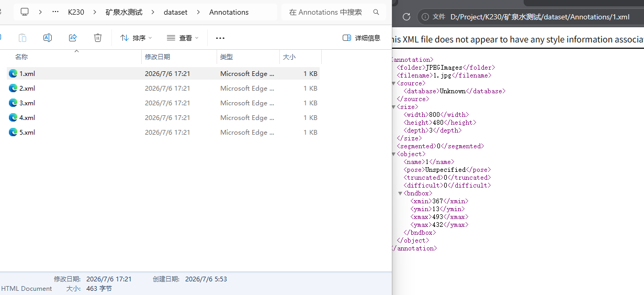644x295 pixels.
Task: Go to the K230 folder in path bar
Action: click(76, 12)
